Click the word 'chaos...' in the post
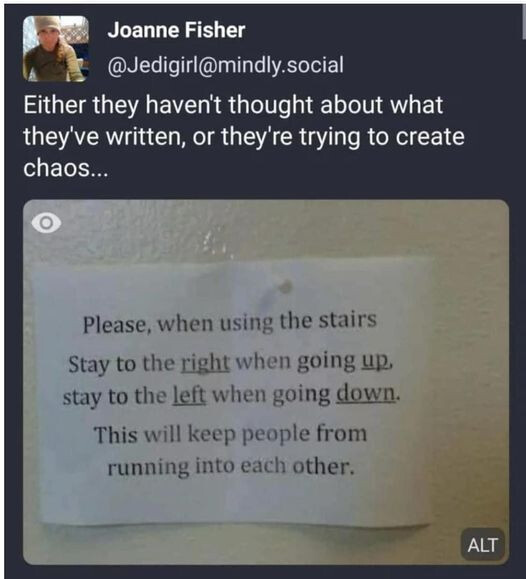526x579 pixels. (66, 168)
